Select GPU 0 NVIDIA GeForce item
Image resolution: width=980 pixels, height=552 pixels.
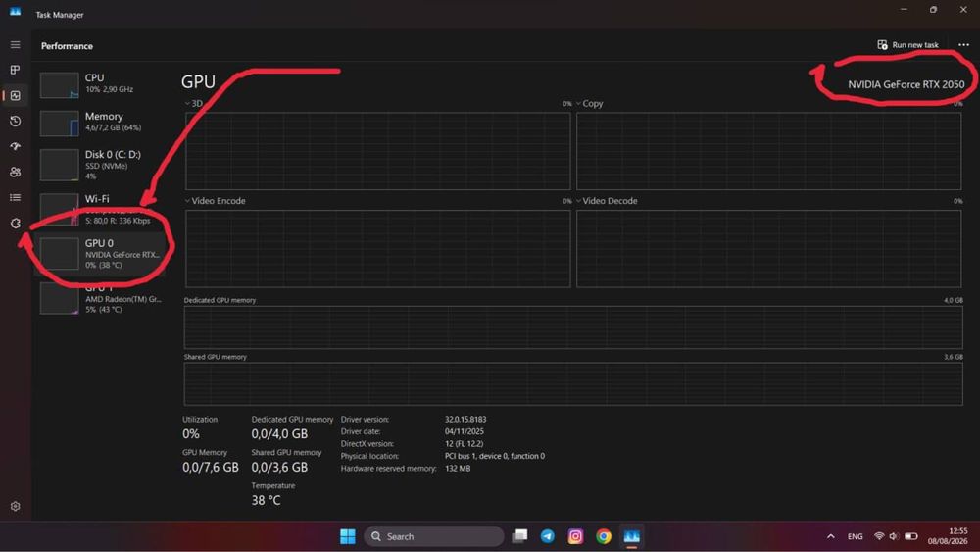[x=101, y=253]
